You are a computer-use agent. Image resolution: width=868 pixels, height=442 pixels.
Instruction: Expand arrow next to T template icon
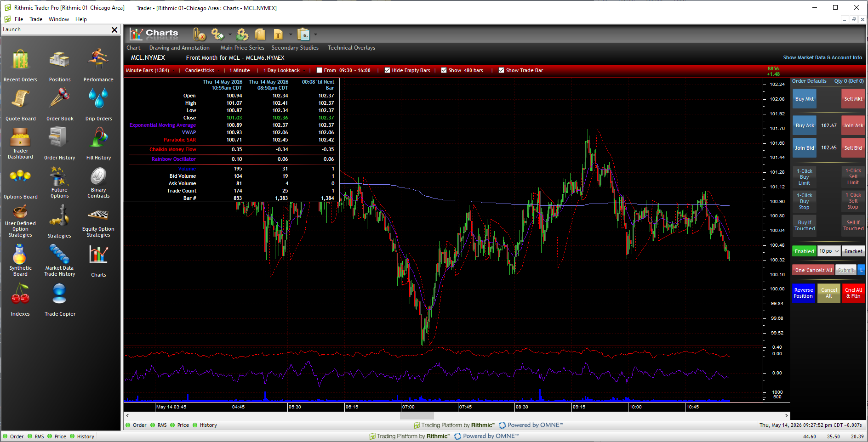291,34
